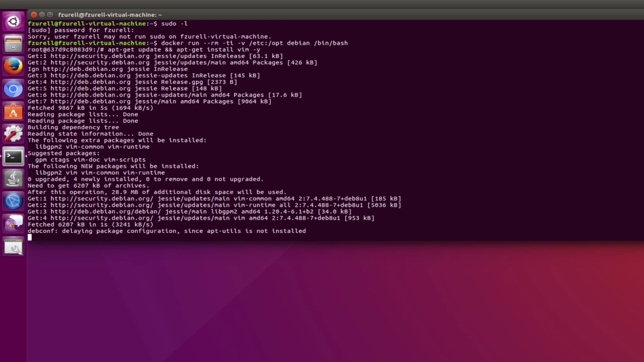Click the 'Need to get 6207 kB of archives.' line
Screen dimensions: 644x362
pyautogui.click(x=89, y=186)
